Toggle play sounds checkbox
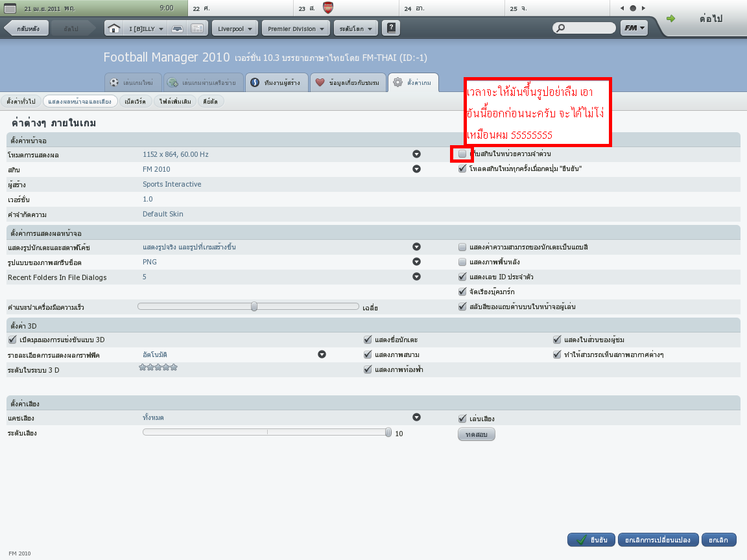 pos(462,419)
